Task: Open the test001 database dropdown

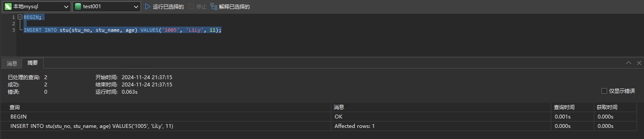Action: [136, 7]
